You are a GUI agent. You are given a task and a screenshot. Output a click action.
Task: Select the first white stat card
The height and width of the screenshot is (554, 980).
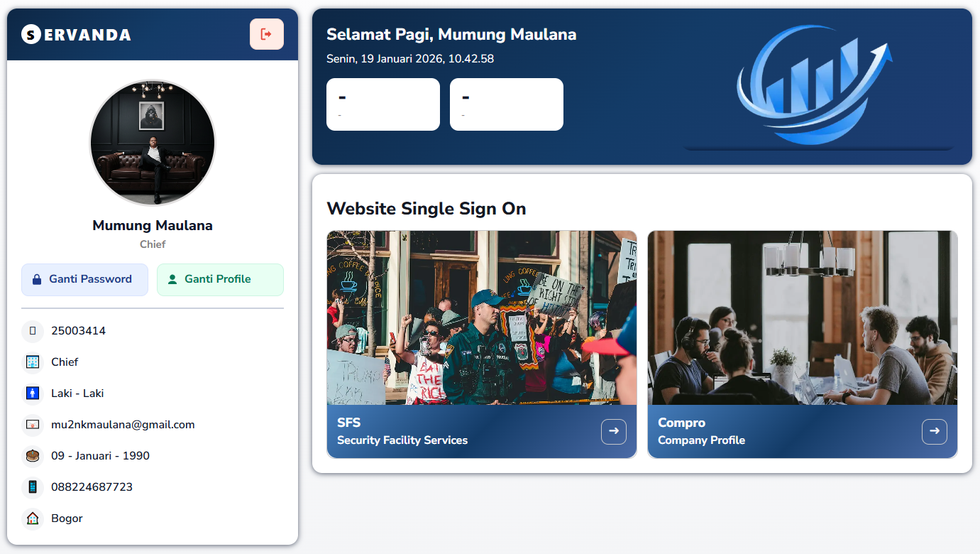tap(382, 104)
